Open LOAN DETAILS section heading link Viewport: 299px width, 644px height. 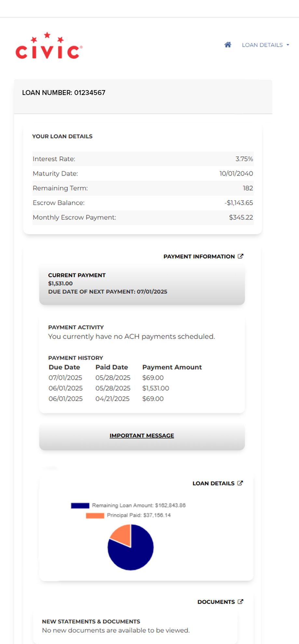(x=213, y=483)
